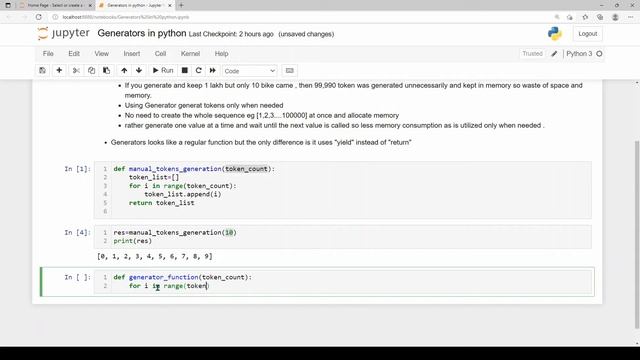Screen dimensions: 640x360
Task: Close the Generators in python browser tab
Action: pos(170,5)
